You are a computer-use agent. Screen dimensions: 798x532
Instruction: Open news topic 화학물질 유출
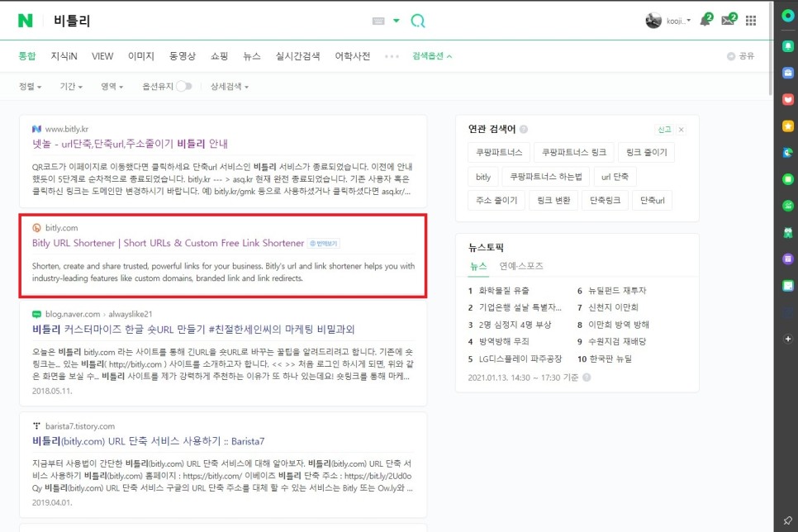pos(504,291)
